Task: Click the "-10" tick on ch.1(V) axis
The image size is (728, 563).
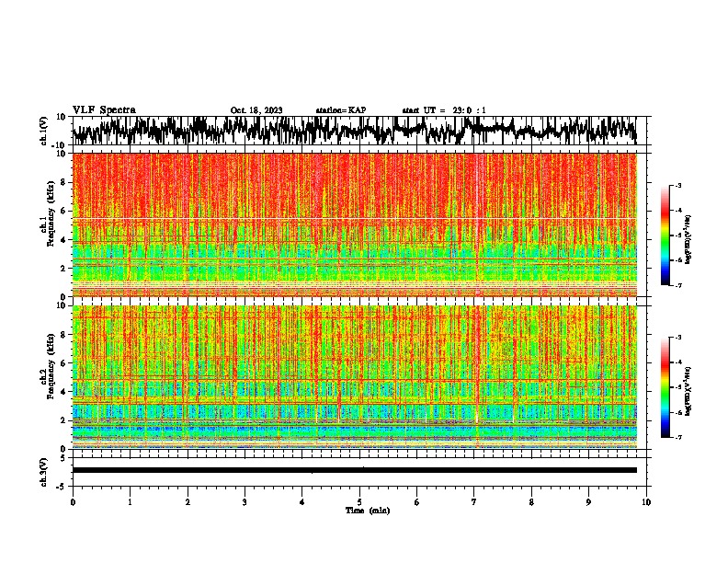Action: 60,145
